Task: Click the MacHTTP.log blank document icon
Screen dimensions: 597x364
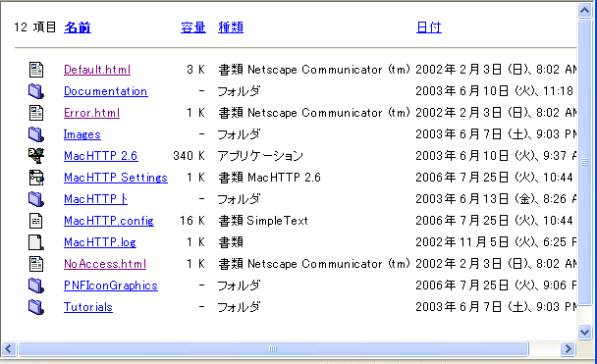Action: (x=36, y=242)
